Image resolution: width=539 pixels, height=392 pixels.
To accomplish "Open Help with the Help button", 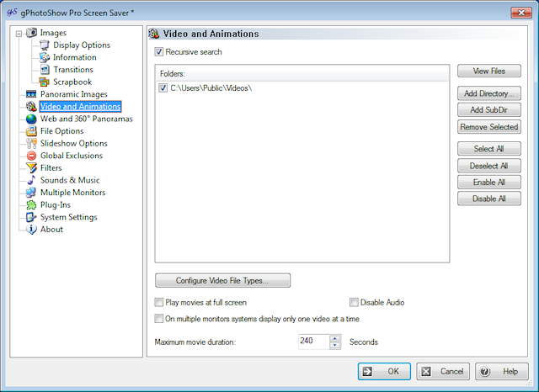I will coord(502,372).
